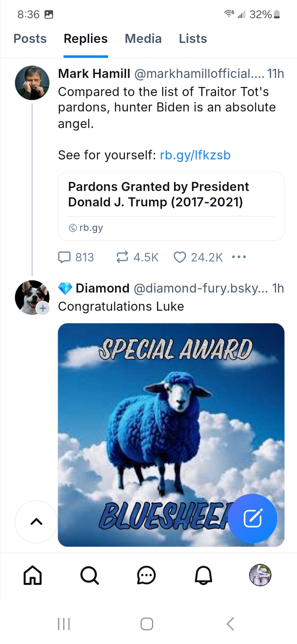Repost the Mark Hamill pardons post
Screen dimensions: 297x644
[122, 257]
